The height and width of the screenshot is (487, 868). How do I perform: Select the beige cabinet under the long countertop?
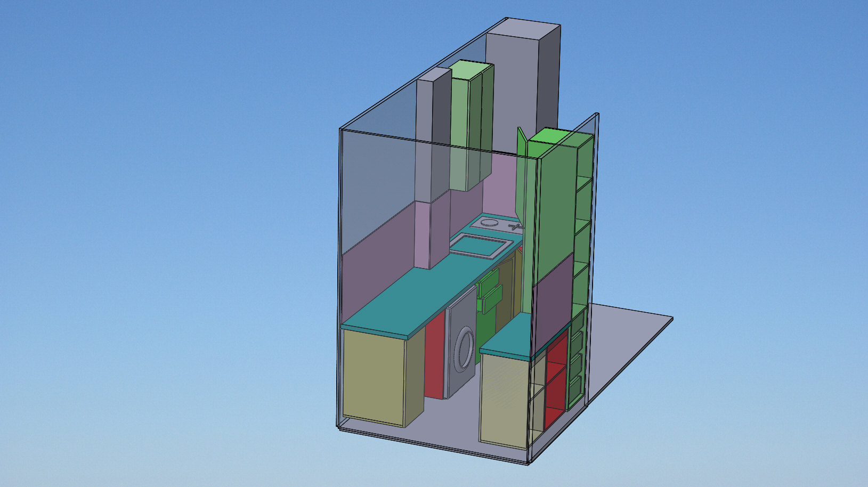pyautogui.click(x=374, y=376)
